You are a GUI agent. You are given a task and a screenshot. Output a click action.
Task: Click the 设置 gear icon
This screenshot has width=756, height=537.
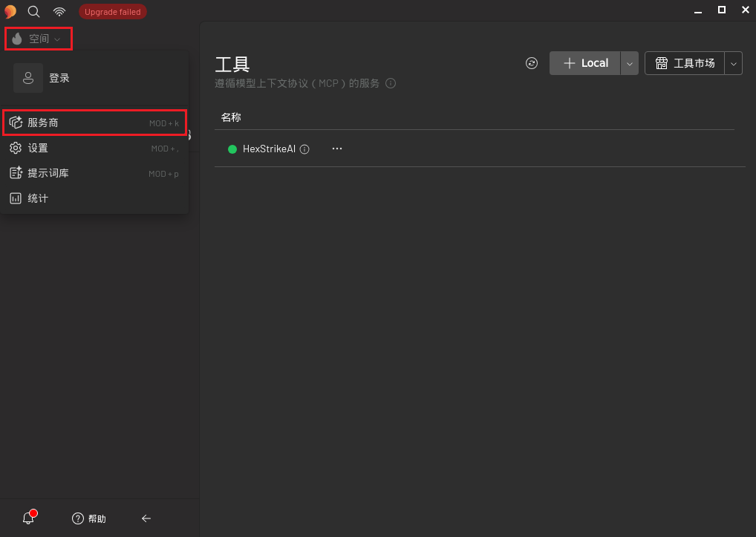click(16, 147)
